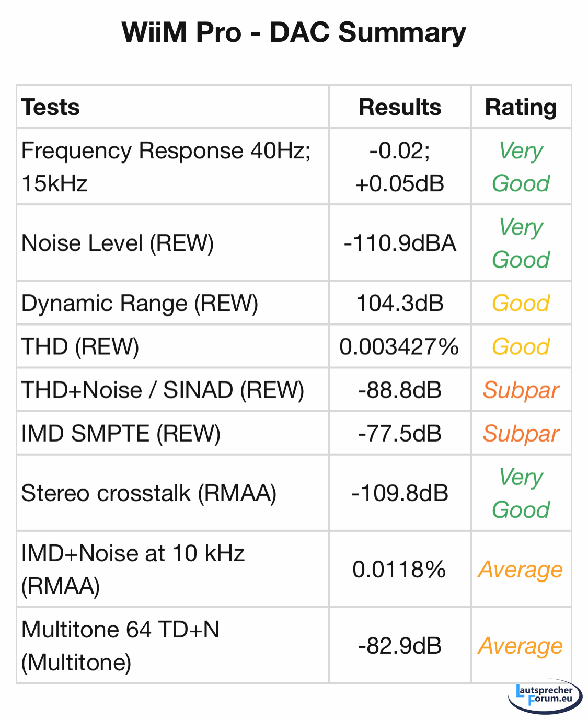
Task: Select the Average rating for Multitone test
Action: [521, 646]
